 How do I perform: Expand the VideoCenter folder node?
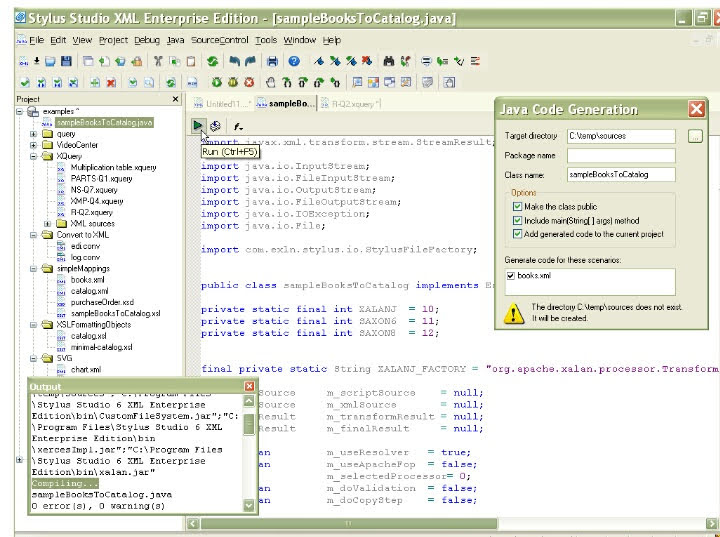point(34,145)
